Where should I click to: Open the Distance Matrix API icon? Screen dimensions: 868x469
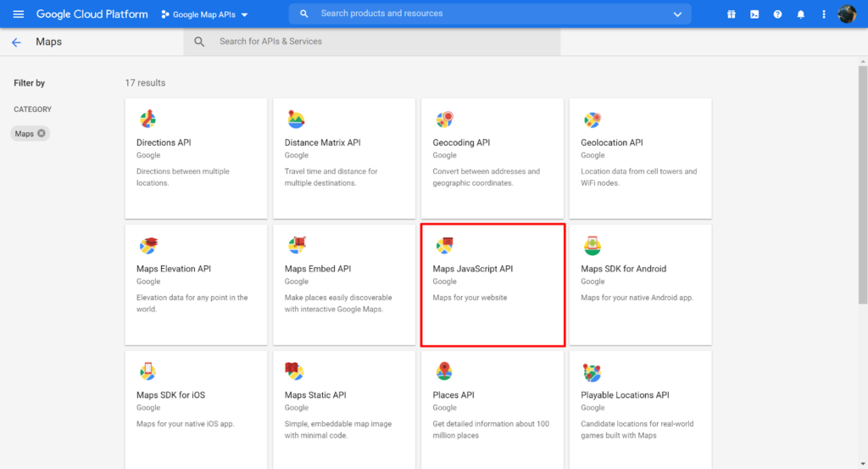tap(296, 119)
